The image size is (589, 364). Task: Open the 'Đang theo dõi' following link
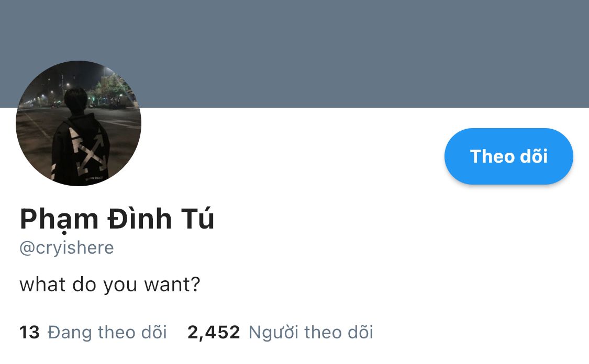[107, 333]
